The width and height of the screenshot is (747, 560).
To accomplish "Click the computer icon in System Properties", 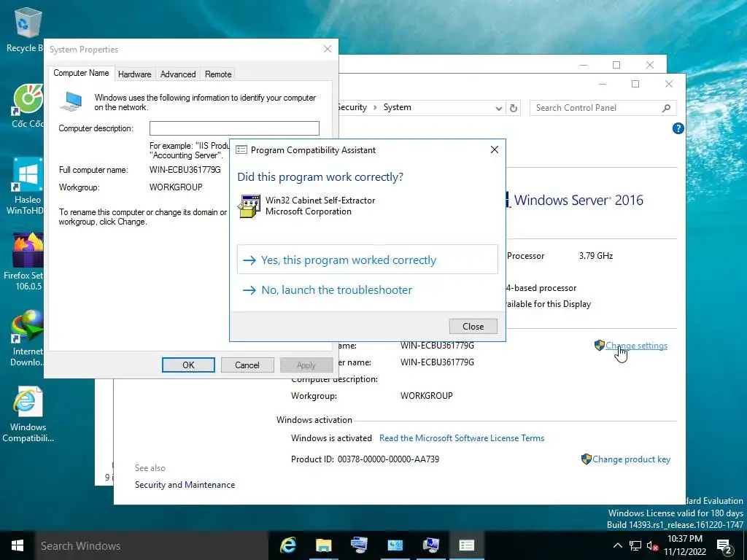I will [71, 101].
